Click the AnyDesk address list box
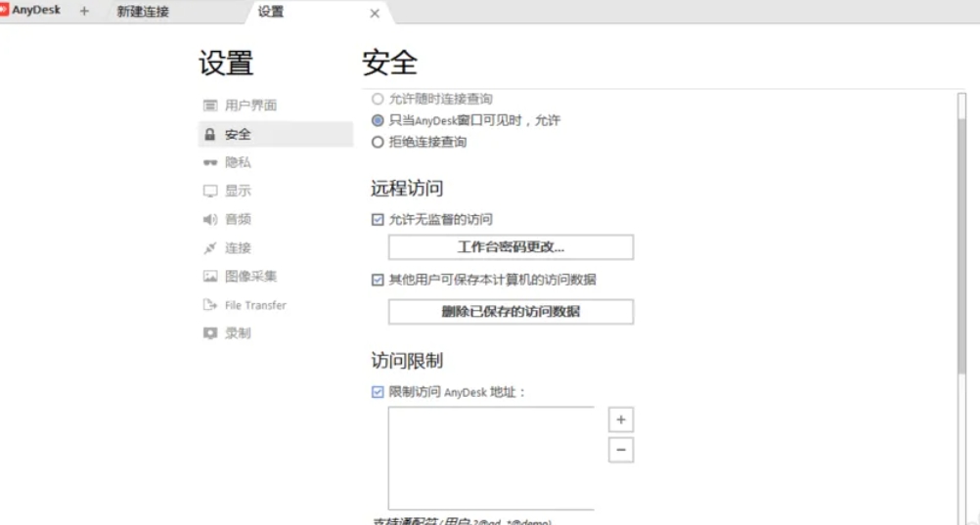The width and height of the screenshot is (980, 525). click(x=491, y=459)
